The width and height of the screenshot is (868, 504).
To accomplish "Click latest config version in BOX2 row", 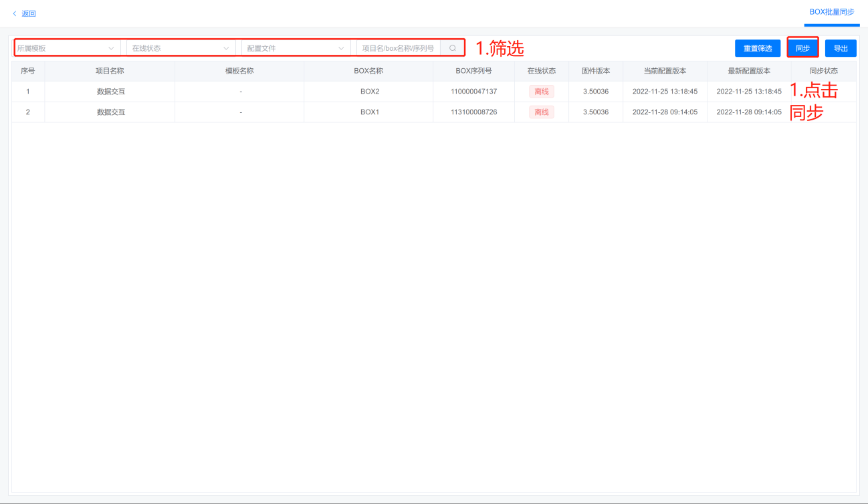I will coord(749,92).
